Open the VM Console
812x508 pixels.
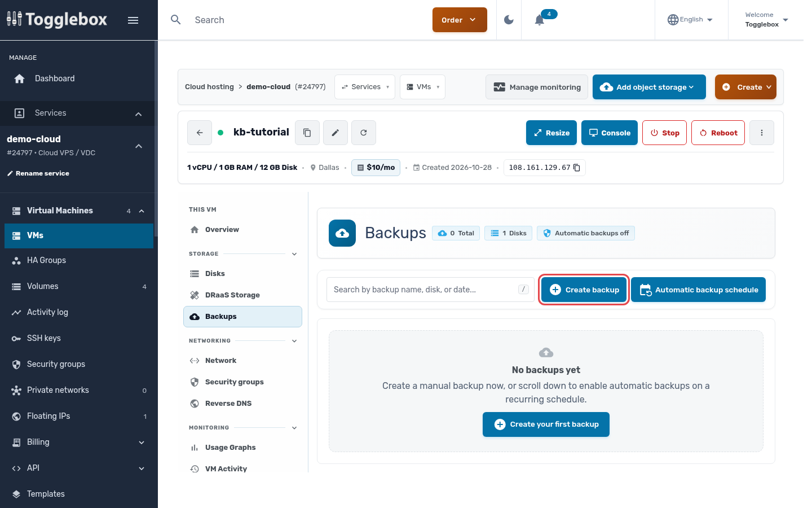[610, 133]
